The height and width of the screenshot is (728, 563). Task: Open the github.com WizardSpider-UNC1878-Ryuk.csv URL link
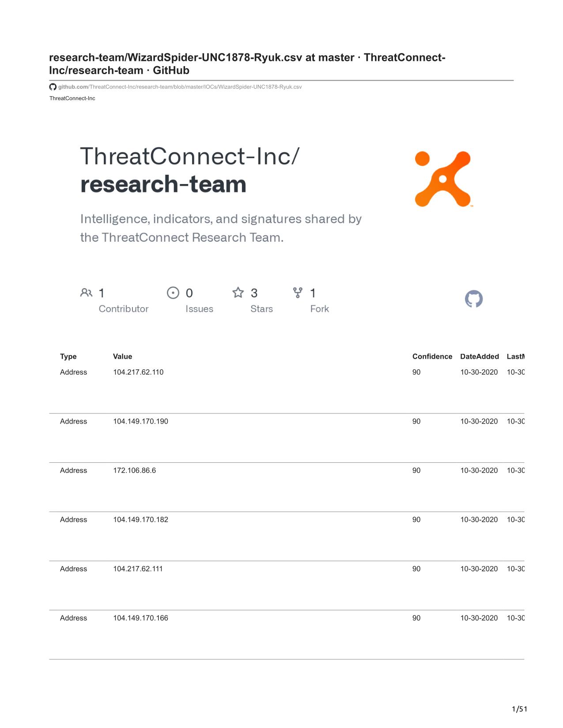pos(180,87)
